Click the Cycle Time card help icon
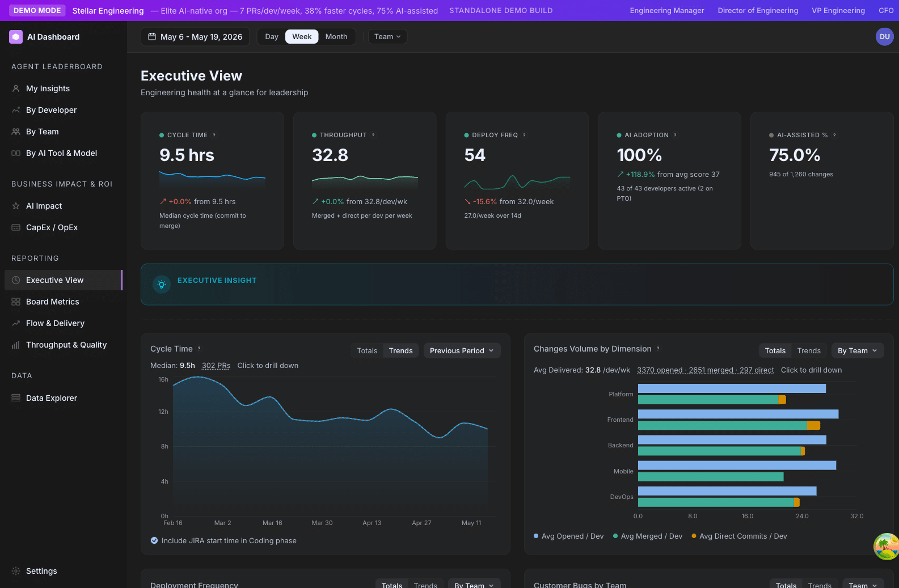Image resolution: width=899 pixels, height=588 pixels. 214,136
